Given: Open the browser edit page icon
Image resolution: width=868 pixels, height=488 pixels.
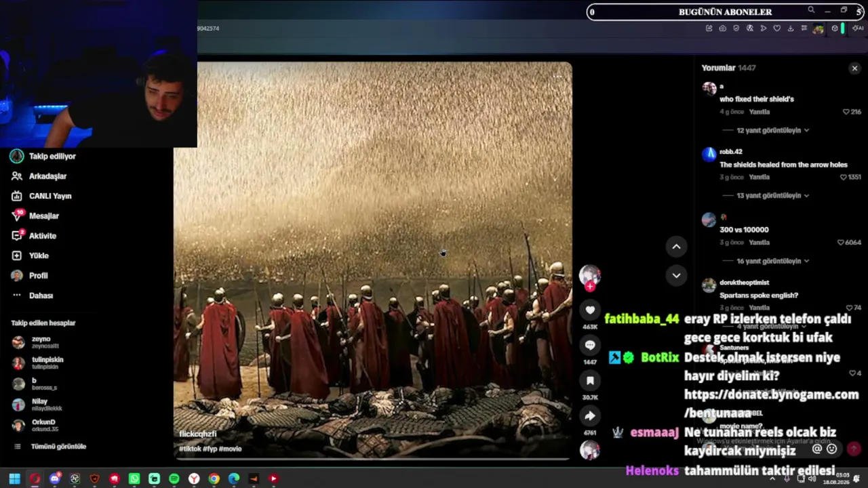Looking at the screenshot, I should [709, 28].
